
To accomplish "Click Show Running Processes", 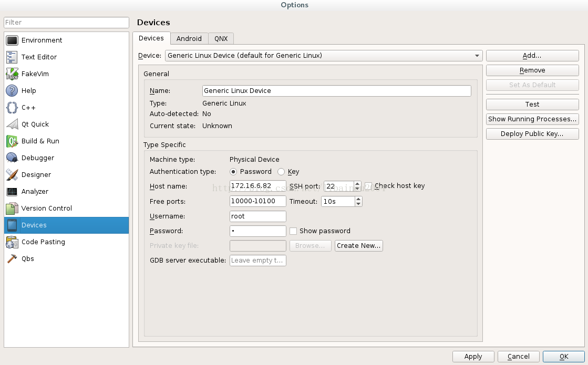I will [532, 119].
